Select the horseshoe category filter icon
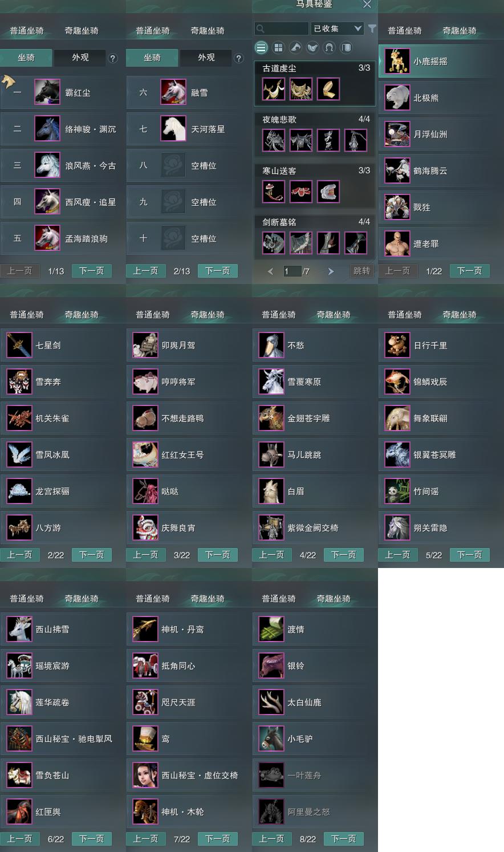Viewport: 504px width, 852px height. [x=329, y=47]
